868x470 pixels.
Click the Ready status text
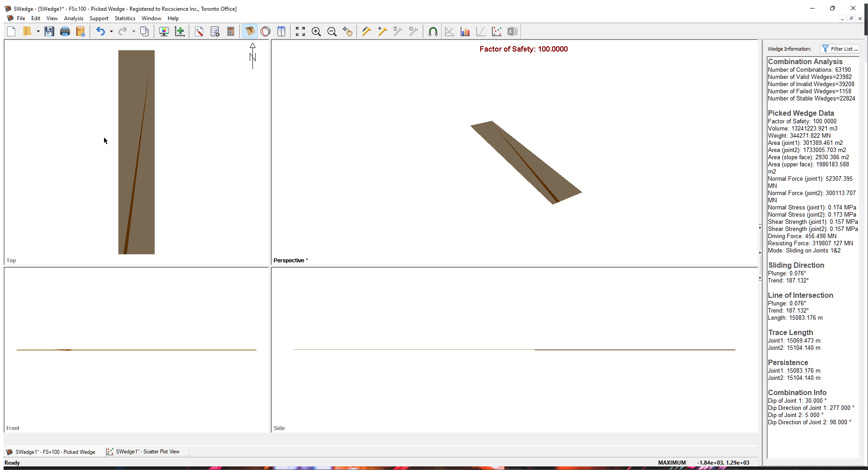point(12,463)
